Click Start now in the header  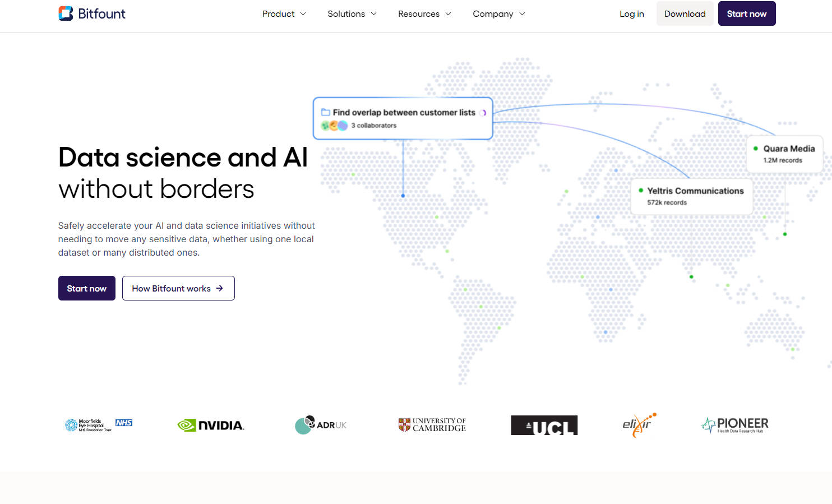point(746,13)
